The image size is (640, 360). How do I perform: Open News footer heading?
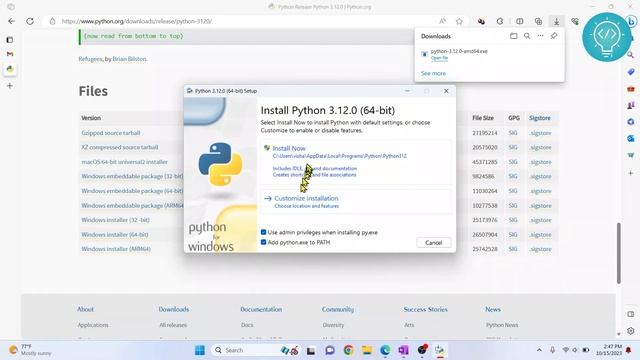pyautogui.click(x=493, y=309)
